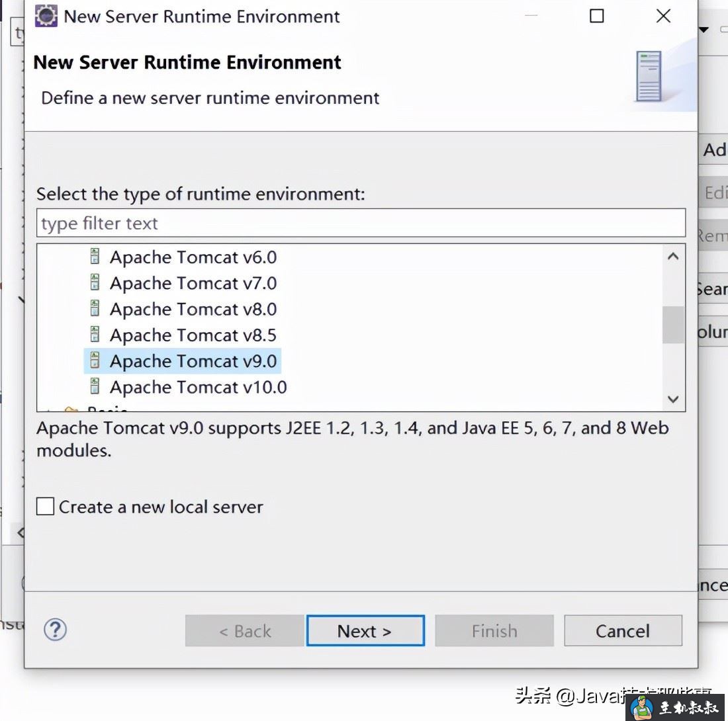Click the Apache Tomcat v9.0 server icon

95,360
